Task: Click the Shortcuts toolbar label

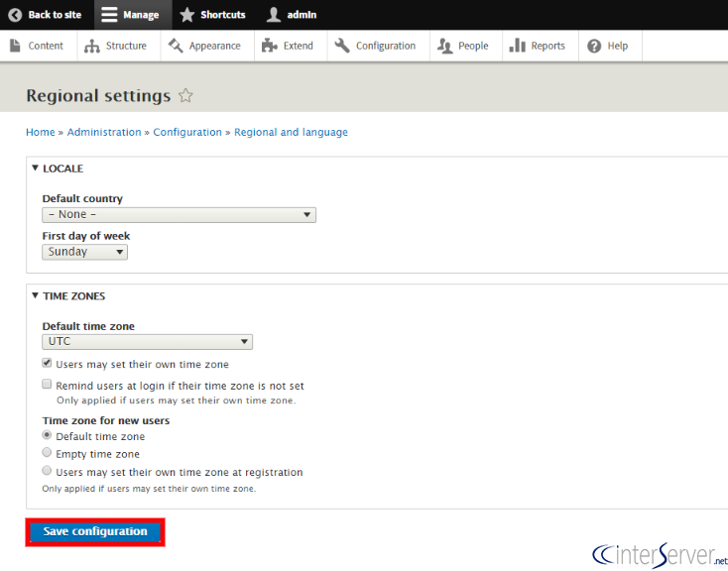Action: [x=223, y=15]
